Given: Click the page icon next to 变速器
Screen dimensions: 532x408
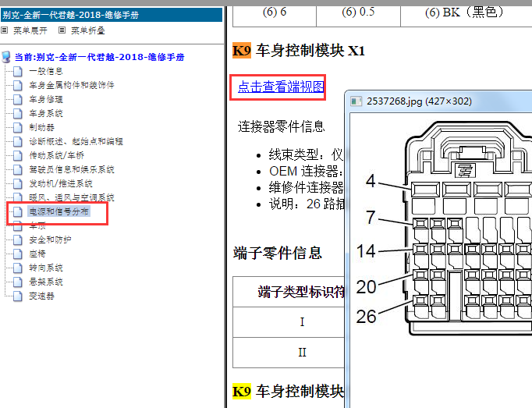Looking at the screenshot, I should 18,296.
